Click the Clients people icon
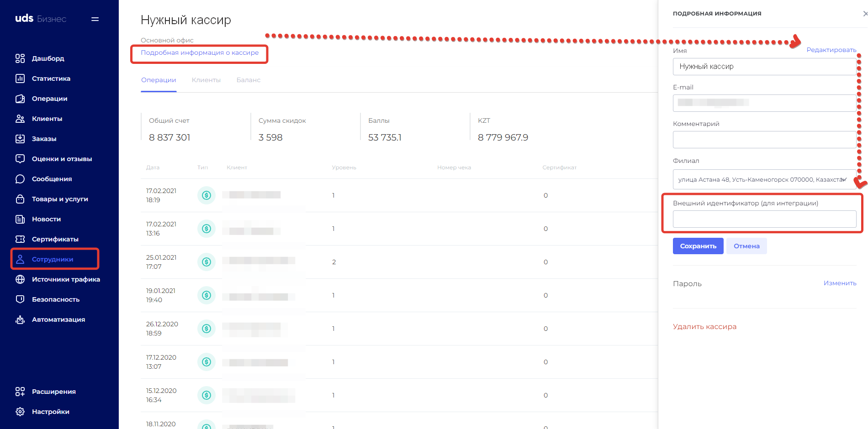Image resolution: width=868 pixels, height=429 pixels. pos(20,119)
